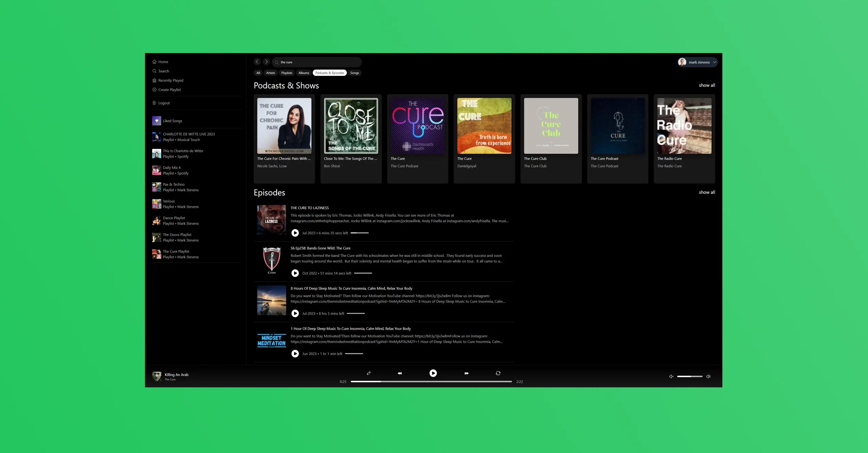Open This Is Charlotte de Witte playlist
This screenshot has height=453, width=868.
[x=196, y=154]
